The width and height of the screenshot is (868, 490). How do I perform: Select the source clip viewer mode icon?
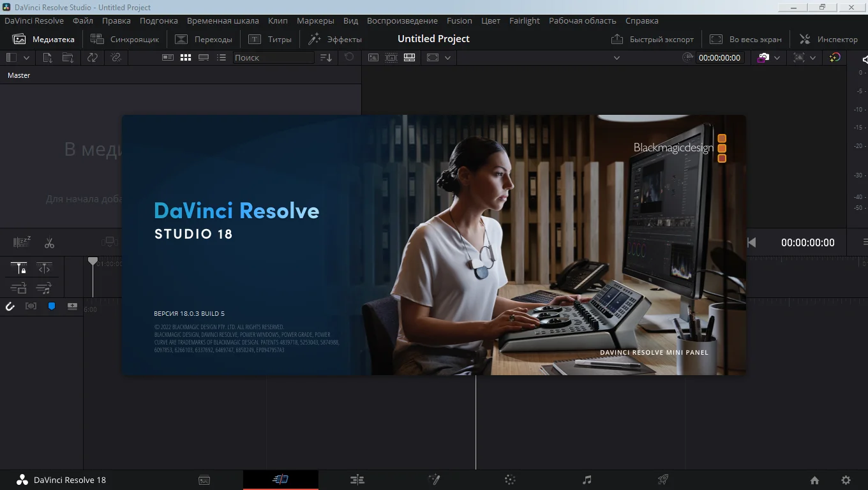click(373, 57)
